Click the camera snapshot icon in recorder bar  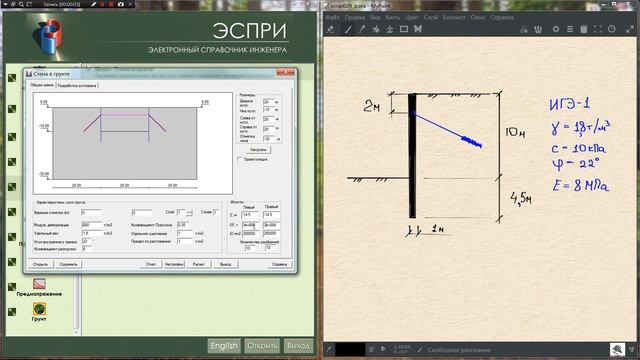(x=120, y=4)
